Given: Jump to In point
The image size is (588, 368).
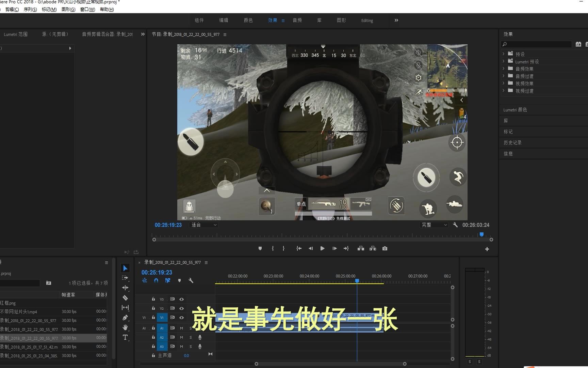Looking at the screenshot, I should point(299,248).
